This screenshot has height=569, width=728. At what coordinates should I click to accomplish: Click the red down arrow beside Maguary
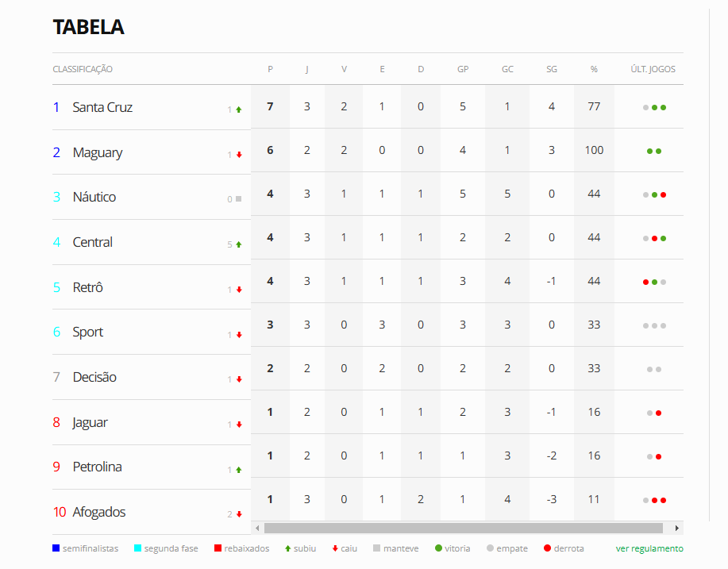pos(239,155)
